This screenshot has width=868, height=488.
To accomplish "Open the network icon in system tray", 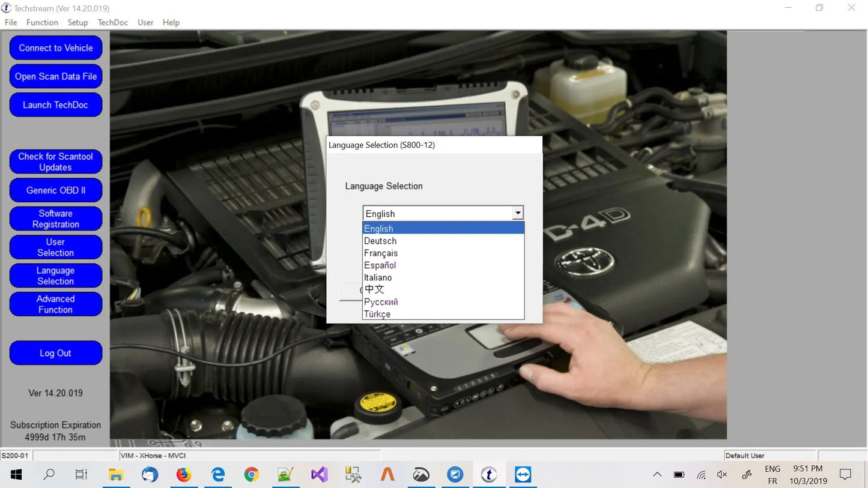I will (700, 474).
